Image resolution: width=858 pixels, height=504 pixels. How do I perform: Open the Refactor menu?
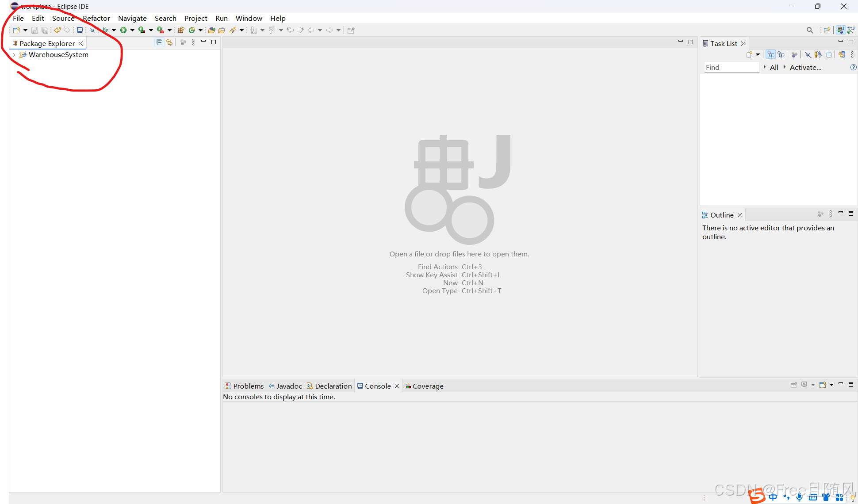[96, 18]
